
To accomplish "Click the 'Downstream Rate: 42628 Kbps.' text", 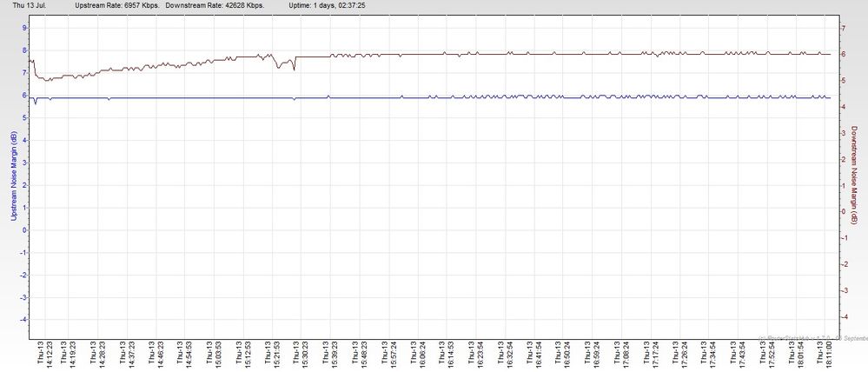I will pos(215,5).
